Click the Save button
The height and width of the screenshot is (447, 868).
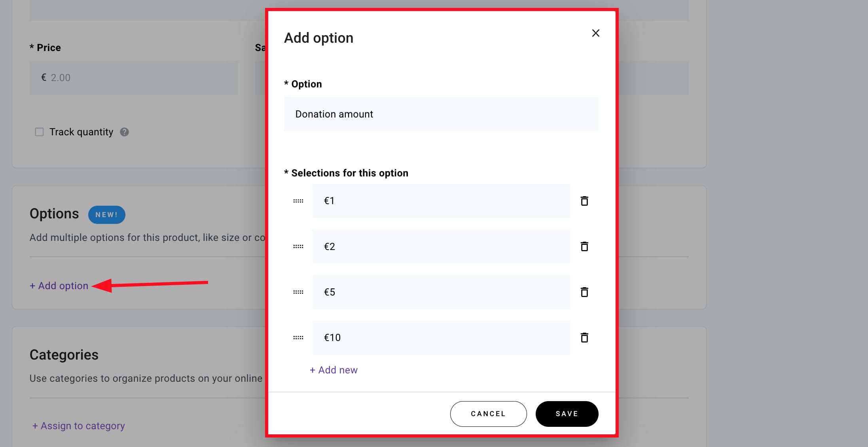pyautogui.click(x=567, y=414)
